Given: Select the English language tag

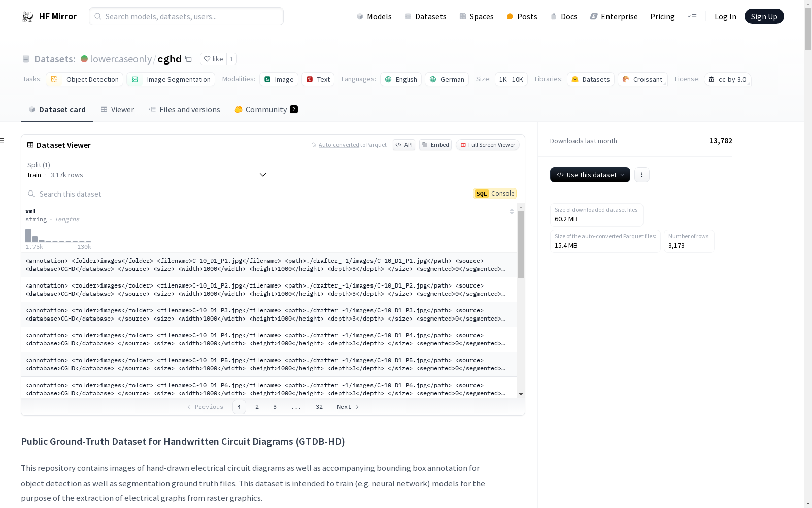Looking at the screenshot, I should (x=401, y=79).
